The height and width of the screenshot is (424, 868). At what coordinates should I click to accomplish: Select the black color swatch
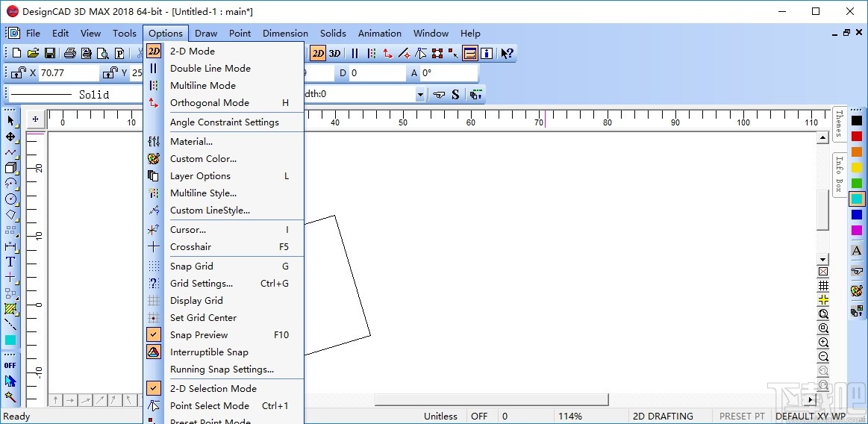pos(857,120)
